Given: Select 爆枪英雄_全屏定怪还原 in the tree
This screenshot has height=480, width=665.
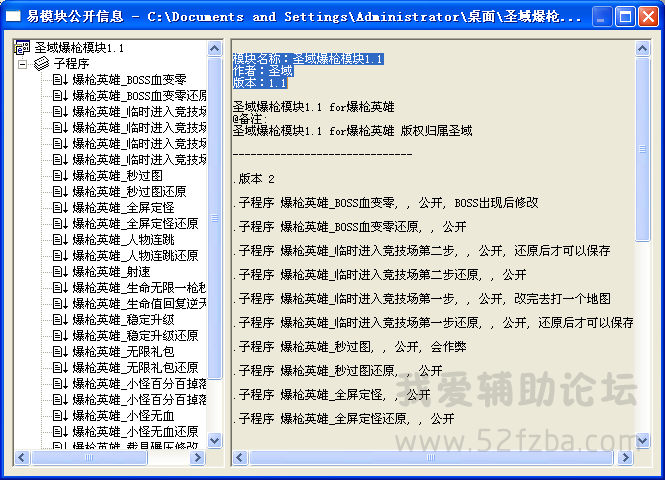Looking at the screenshot, I should pos(135,223).
